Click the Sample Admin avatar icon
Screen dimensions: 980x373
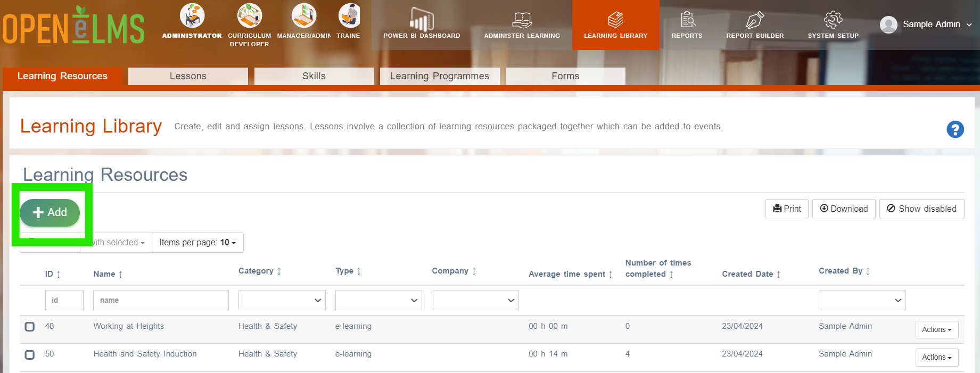click(x=888, y=24)
